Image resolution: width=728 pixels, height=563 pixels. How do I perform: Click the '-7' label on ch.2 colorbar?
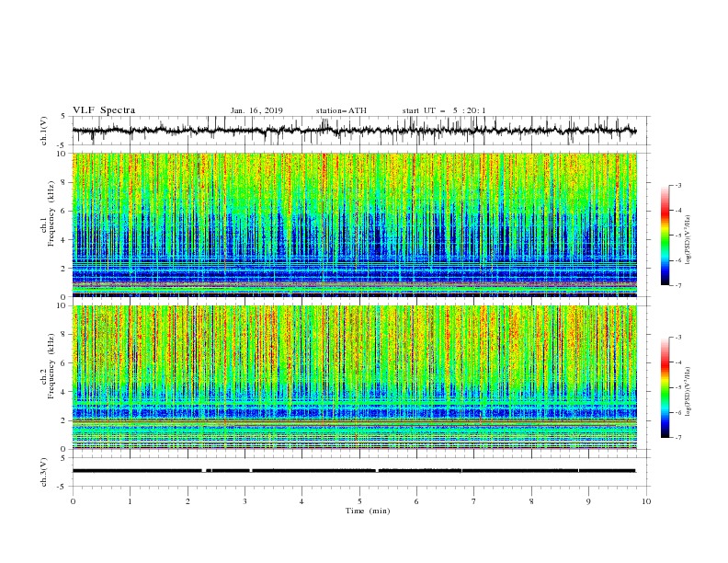pyautogui.click(x=677, y=438)
